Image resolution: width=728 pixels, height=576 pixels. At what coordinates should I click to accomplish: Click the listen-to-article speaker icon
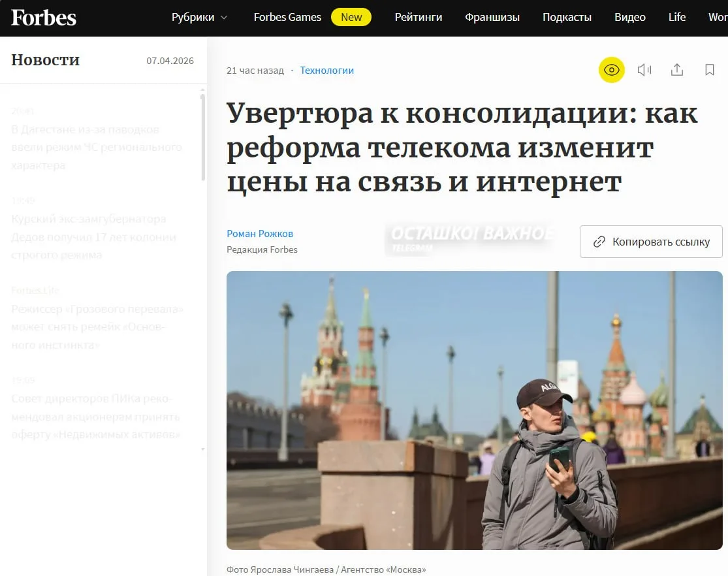tap(644, 70)
